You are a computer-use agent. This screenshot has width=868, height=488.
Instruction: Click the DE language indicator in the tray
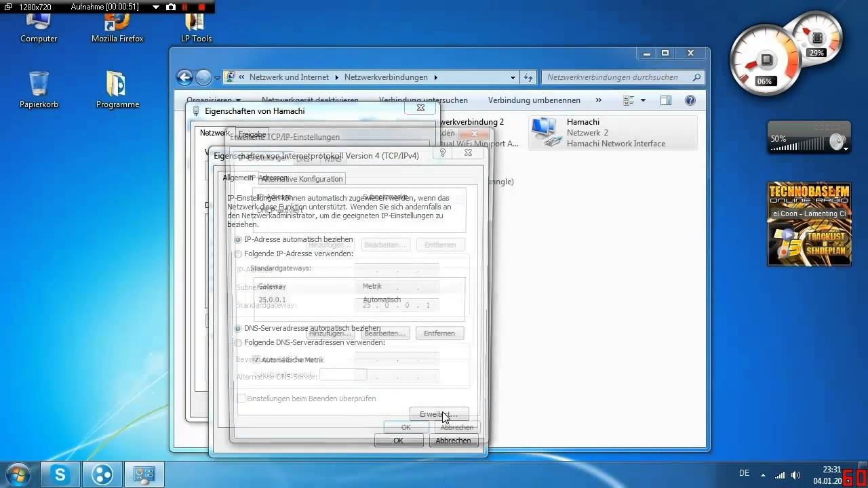coord(744,473)
